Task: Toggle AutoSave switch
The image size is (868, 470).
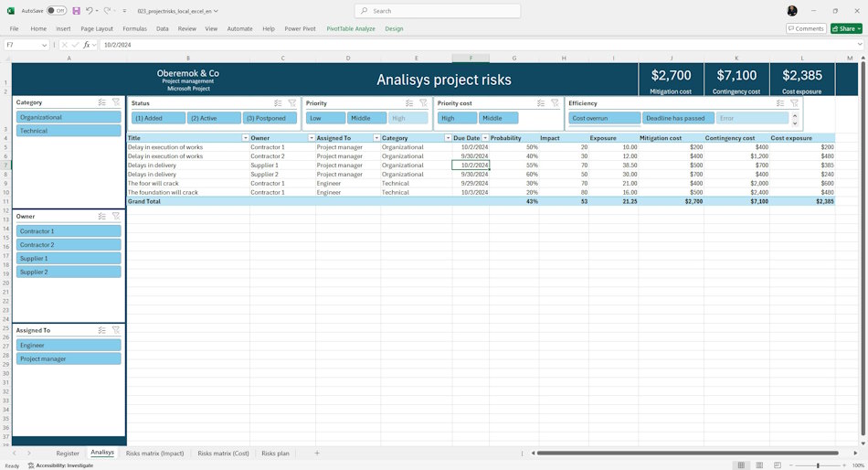Action: (x=57, y=11)
